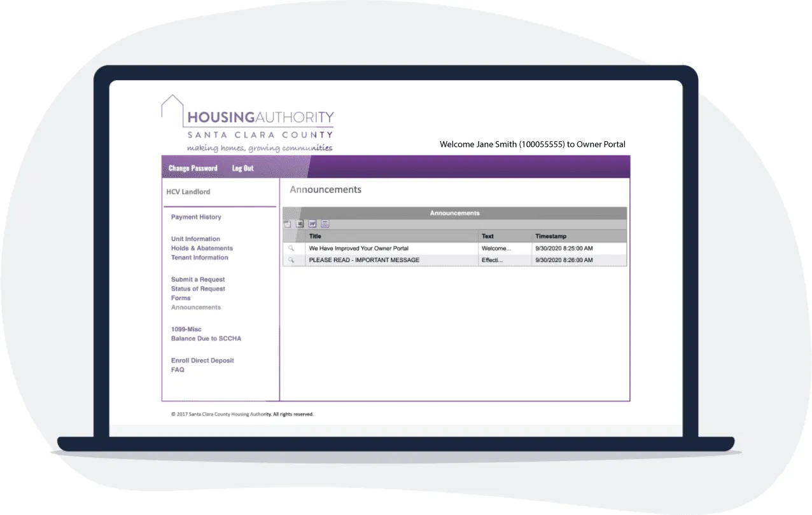Viewport: 812px width, 515px height.
Task: Select Log Out in the purple bar
Action: 242,168
